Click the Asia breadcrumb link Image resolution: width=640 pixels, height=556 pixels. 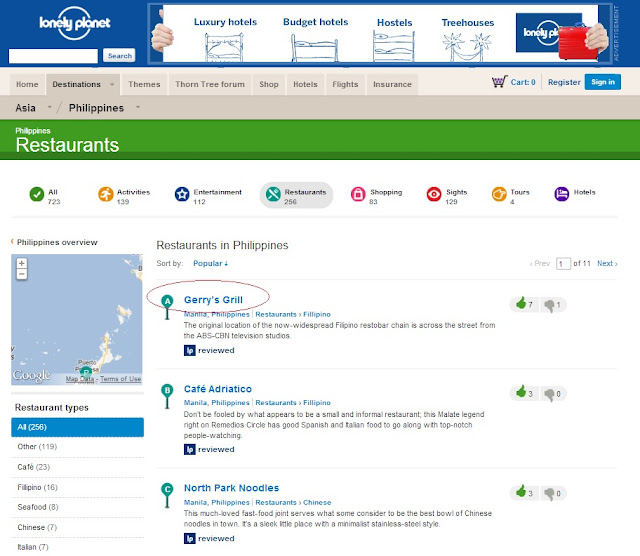click(x=25, y=108)
